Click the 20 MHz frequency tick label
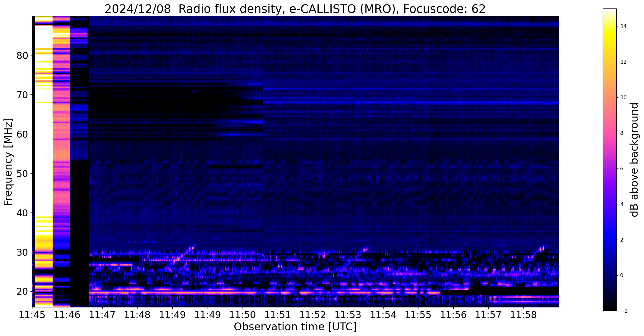This screenshot has height=336, width=644. click(22, 292)
